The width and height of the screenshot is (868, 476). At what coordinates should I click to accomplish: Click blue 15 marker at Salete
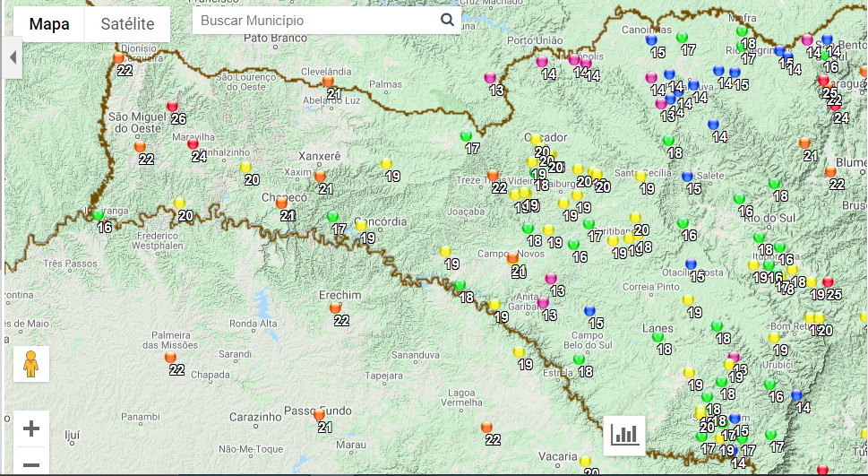tap(688, 177)
